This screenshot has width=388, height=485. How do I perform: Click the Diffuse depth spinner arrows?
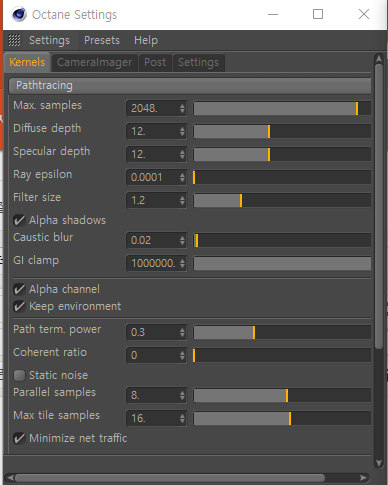click(x=182, y=131)
